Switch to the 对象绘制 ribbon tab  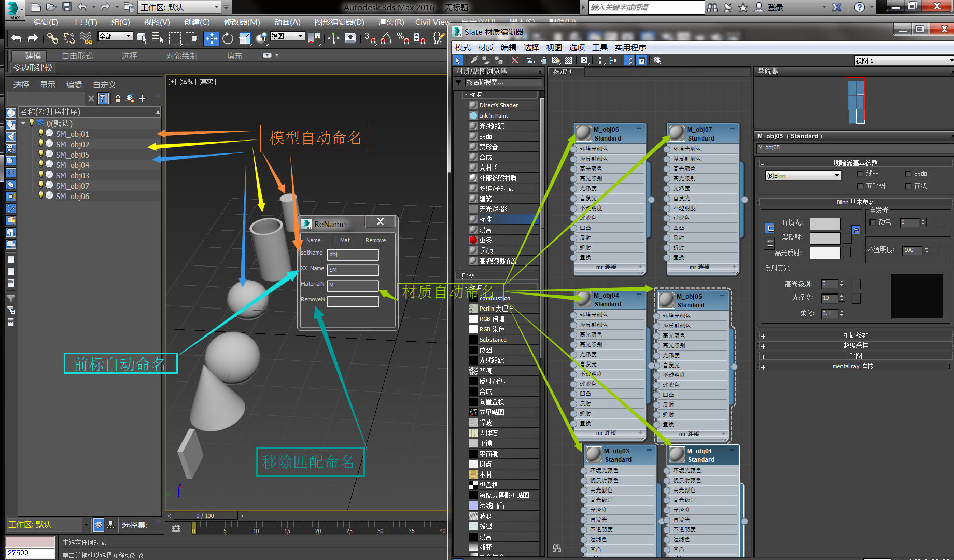(x=181, y=55)
